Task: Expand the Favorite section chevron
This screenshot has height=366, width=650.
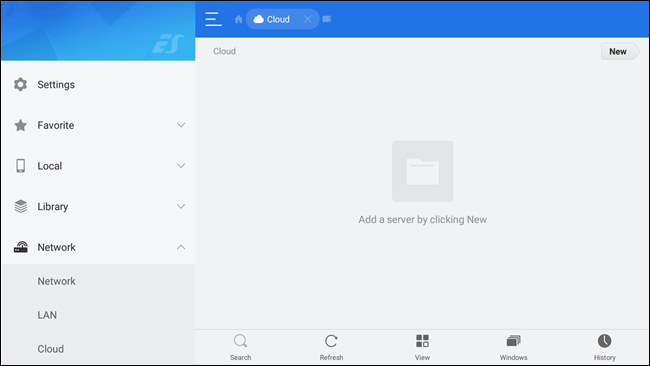Action: click(x=181, y=125)
